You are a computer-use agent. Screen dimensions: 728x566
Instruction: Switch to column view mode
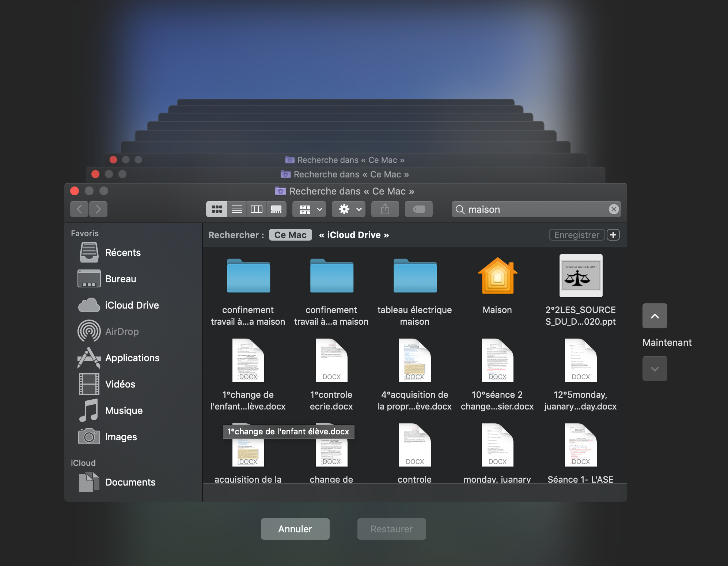click(x=257, y=209)
